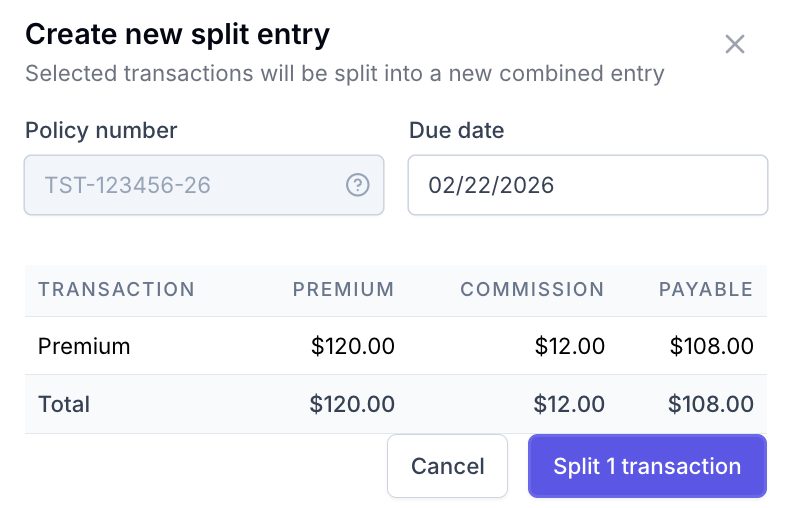Close the split entry dialog
The width and height of the screenshot is (786, 508).
(x=735, y=44)
